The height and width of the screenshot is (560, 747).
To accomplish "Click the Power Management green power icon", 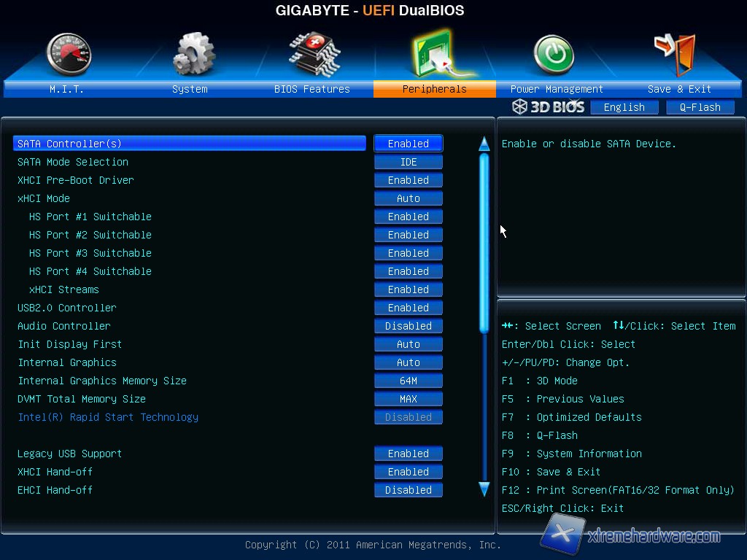I will 554,55.
